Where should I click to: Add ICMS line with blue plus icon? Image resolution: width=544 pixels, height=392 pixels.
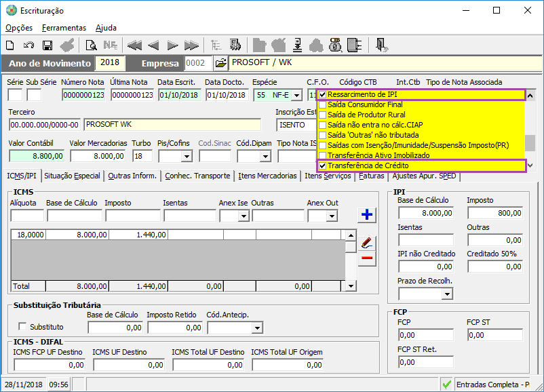point(367,215)
